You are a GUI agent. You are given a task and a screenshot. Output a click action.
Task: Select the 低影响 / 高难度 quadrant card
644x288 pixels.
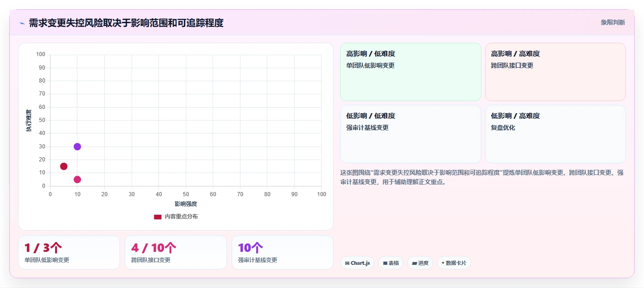click(x=555, y=134)
